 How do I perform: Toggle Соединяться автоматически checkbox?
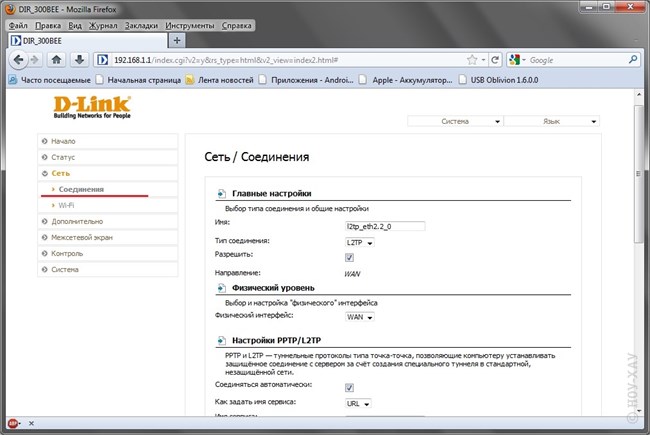(349, 388)
